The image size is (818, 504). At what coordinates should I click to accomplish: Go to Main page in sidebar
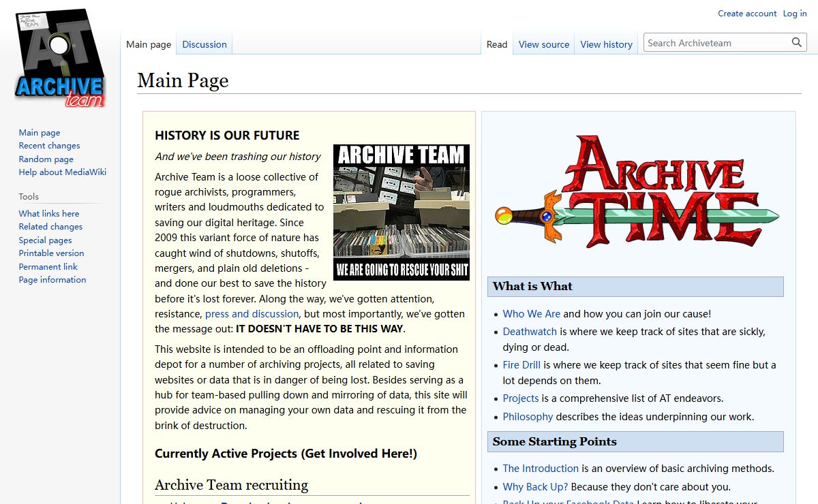pyautogui.click(x=40, y=133)
